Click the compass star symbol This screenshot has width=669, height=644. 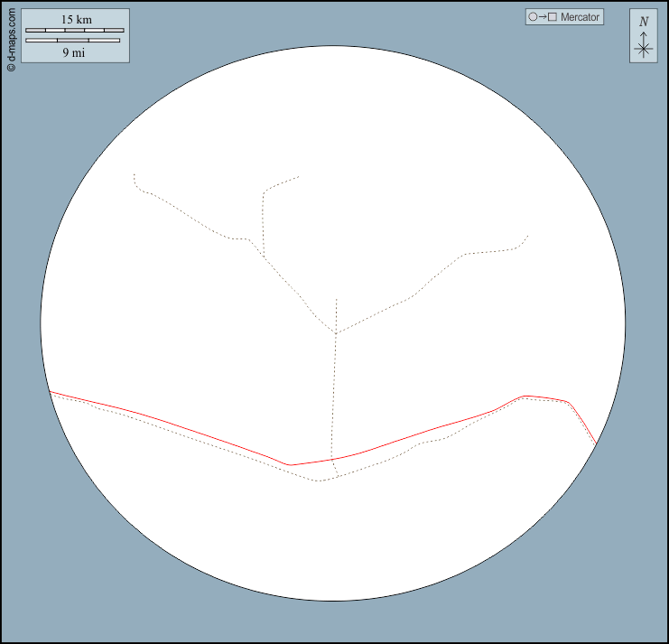tap(643, 50)
